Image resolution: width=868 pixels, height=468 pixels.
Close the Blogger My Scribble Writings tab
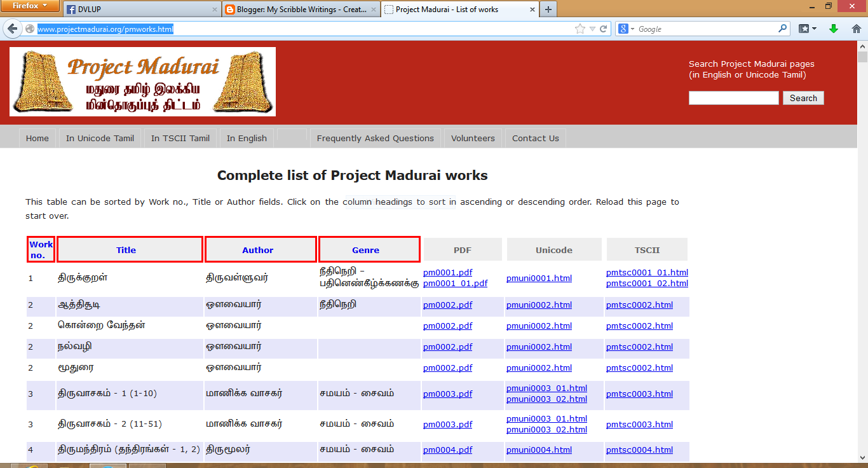[372, 10]
